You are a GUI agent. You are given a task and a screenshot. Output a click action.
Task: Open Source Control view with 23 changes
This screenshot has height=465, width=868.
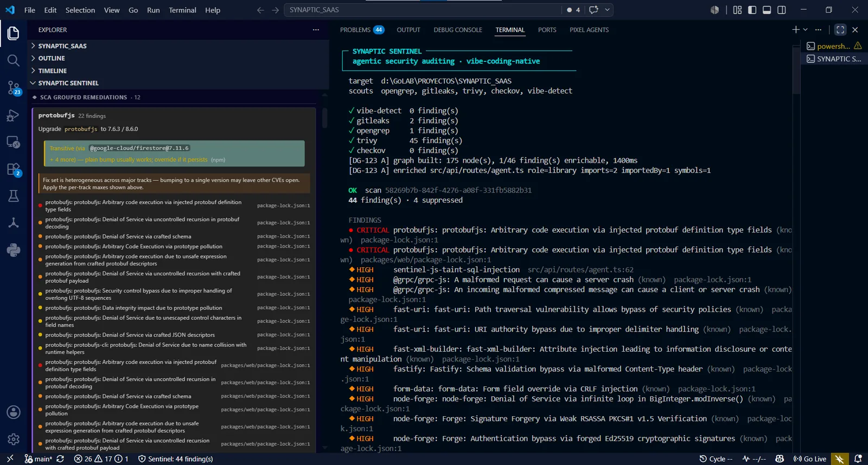click(14, 88)
